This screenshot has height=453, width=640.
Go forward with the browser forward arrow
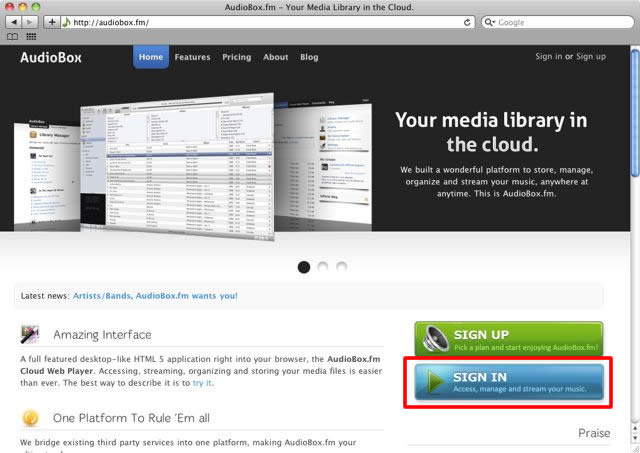pyautogui.click(x=29, y=22)
